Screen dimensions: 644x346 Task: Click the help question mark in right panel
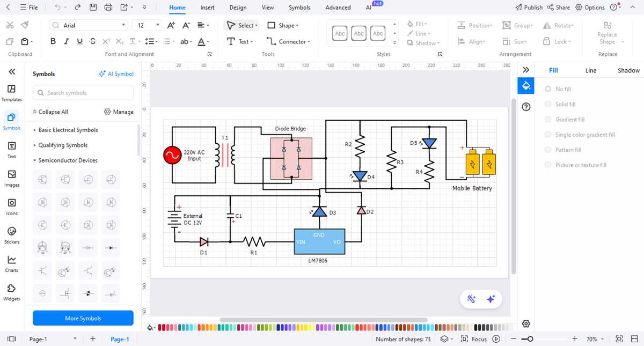click(526, 107)
